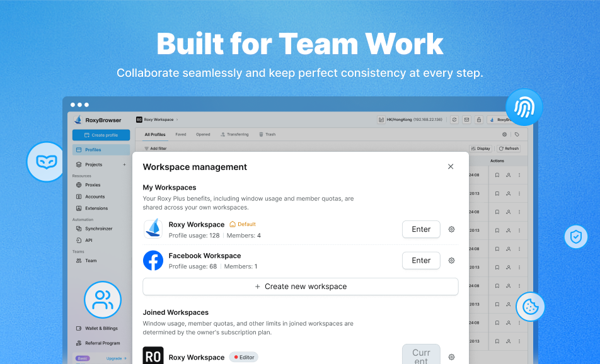Image resolution: width=600 pixels, height=364 pixels.
Task: Enter the Roxy Workspace under My Workspaces
Action: 421,229
